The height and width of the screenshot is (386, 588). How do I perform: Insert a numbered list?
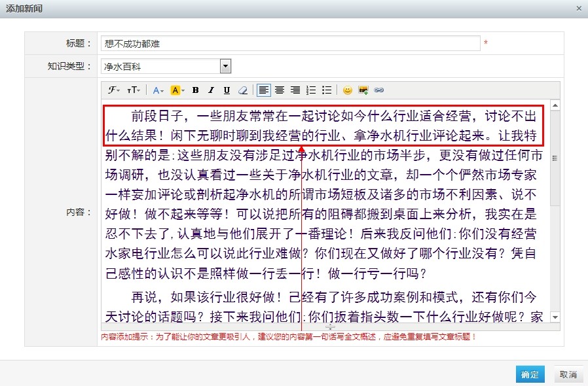(x=311, y=90)
